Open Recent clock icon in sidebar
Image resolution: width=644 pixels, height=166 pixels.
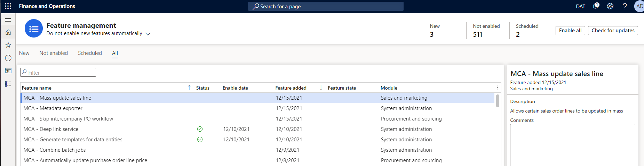pyautogui.click(x=8, y=58)
